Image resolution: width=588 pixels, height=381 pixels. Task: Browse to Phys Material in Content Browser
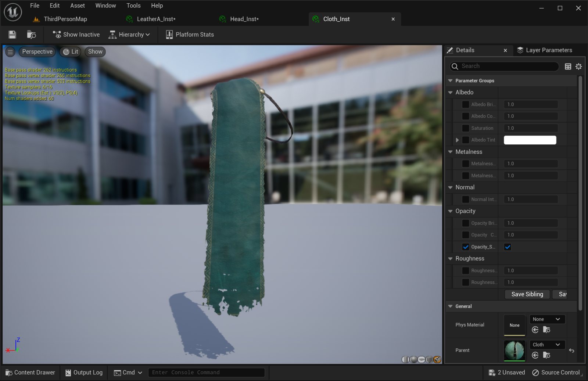546,330
